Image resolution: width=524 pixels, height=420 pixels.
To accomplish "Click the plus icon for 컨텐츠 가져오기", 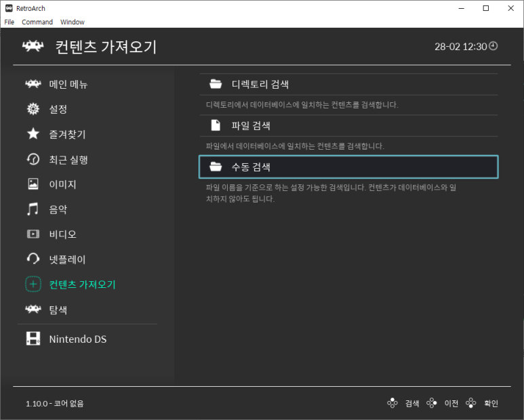I will point(33,284).
